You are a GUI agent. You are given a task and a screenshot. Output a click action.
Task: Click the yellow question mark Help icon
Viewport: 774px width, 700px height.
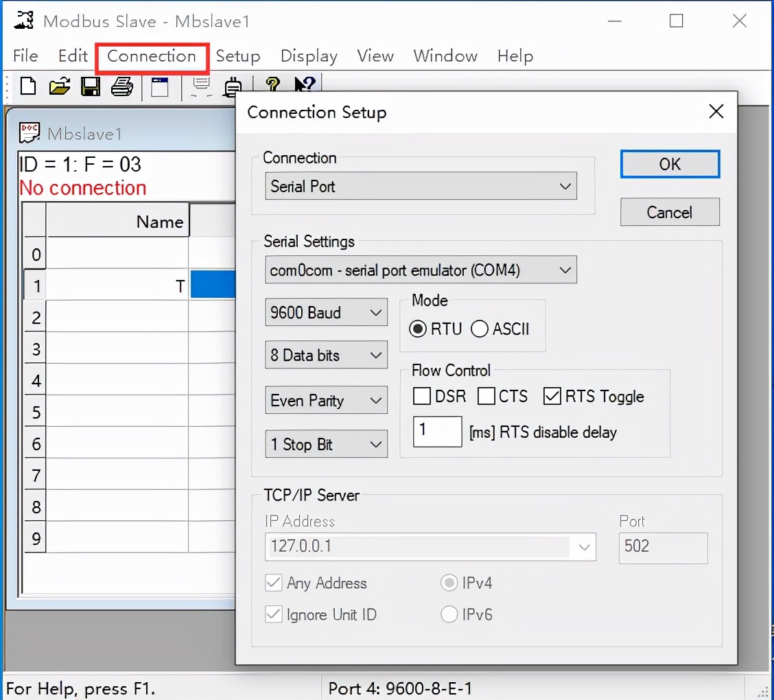click(x=272, y=85)
